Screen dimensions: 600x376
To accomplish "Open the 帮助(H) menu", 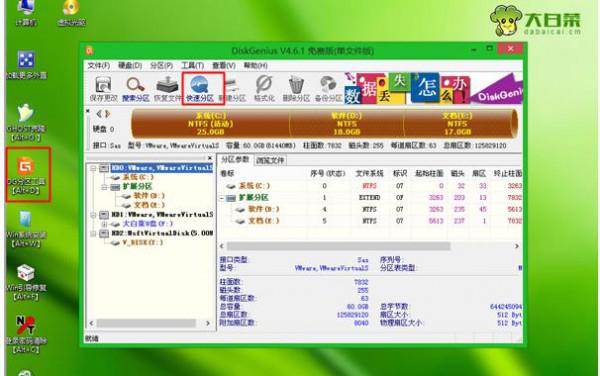I will click(255, 65).
